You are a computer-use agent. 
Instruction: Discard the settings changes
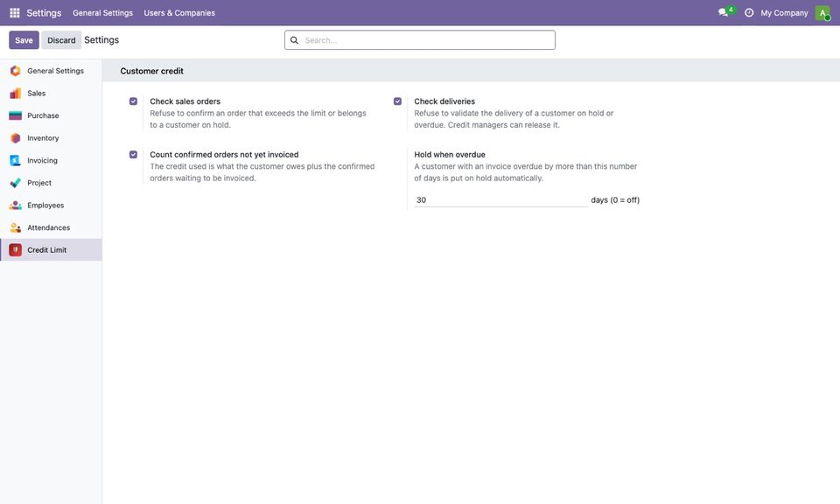[61, 40]
